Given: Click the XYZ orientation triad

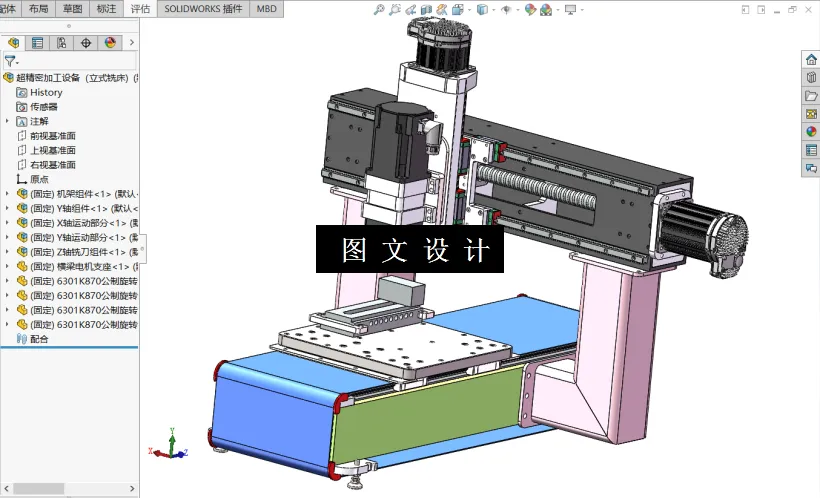Looking at the screenshot, I should click(168, 445).
